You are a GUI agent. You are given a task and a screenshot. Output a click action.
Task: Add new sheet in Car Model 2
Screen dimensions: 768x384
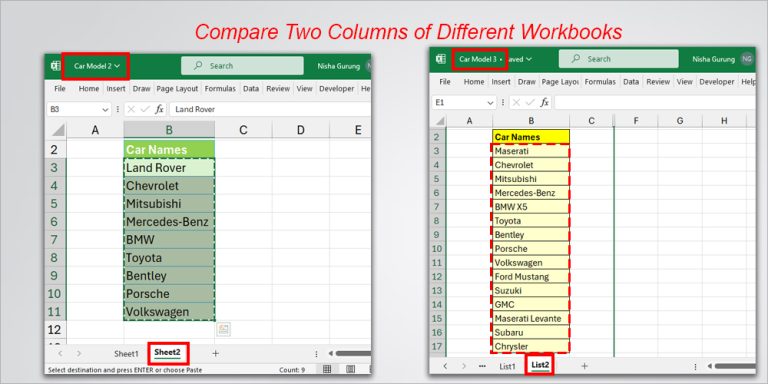(x=215, y=353)
